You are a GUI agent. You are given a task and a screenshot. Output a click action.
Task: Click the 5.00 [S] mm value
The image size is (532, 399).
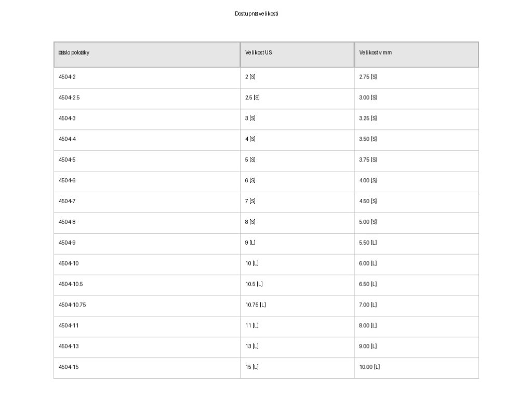(x=368, y=222)
